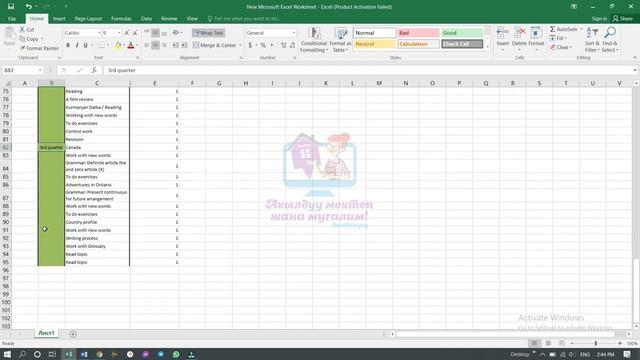The image size is (640, 360).
Task: Open the Merge & Center dropdown arrow
Action: 240,45
